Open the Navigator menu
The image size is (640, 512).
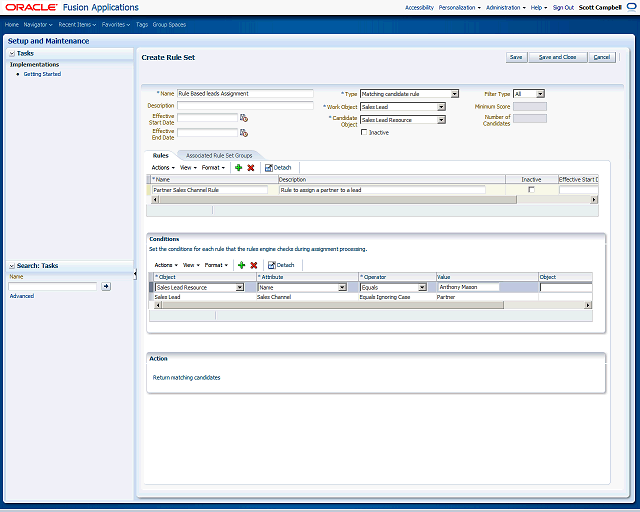(38, 24)
